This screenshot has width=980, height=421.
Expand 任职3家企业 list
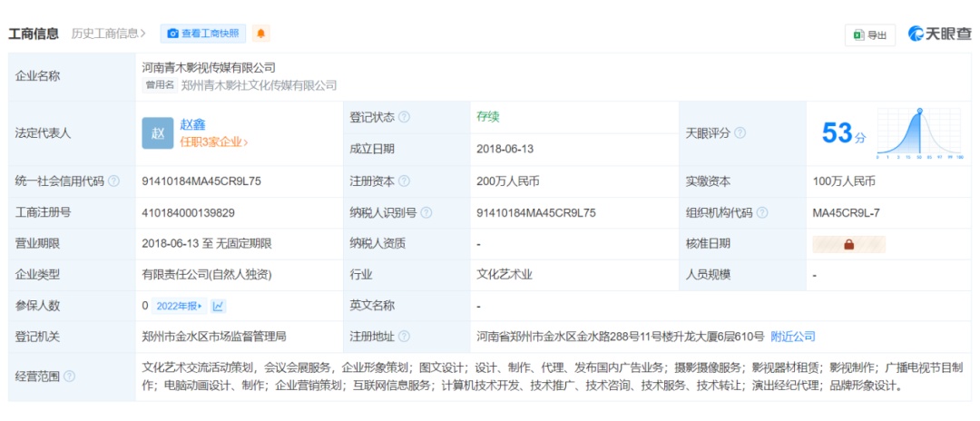pyautogui.click(x=213, y=142)
